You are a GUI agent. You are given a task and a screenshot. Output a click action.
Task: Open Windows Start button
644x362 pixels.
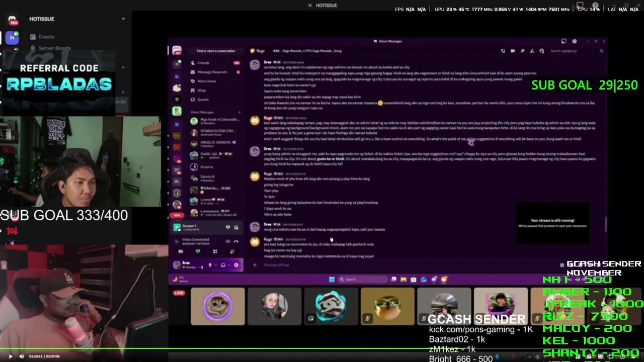pyautogui.click(x=332, y=280)
